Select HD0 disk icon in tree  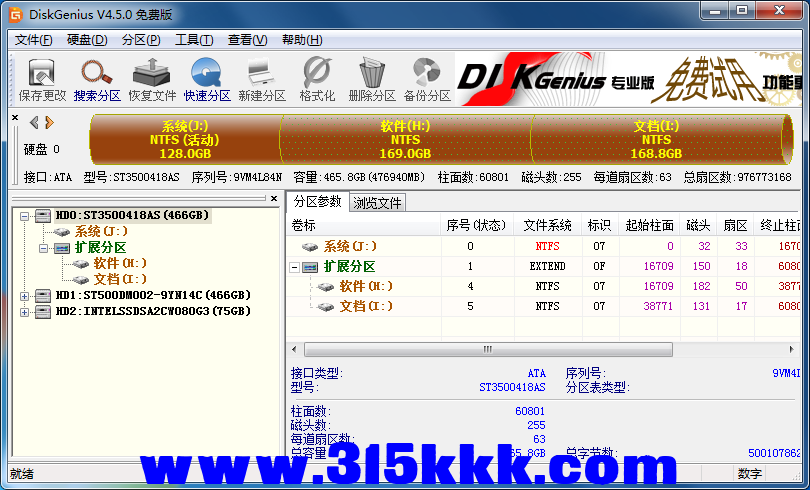[43, 215]
